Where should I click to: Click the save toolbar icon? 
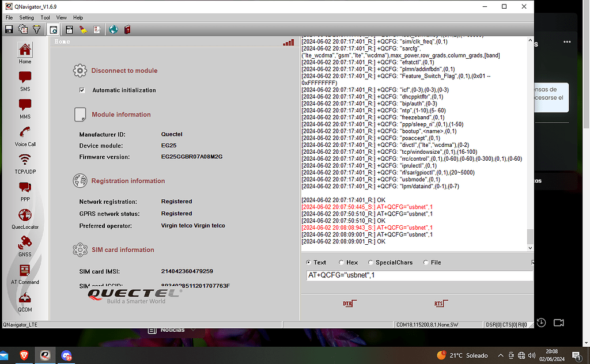pos(8,29)
